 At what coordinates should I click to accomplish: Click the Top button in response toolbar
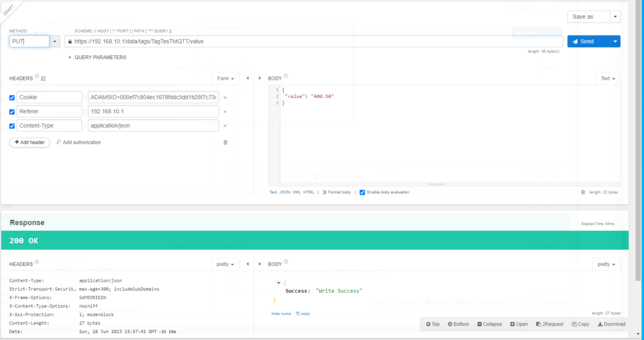pyautogui.click(x=433, y=324)
